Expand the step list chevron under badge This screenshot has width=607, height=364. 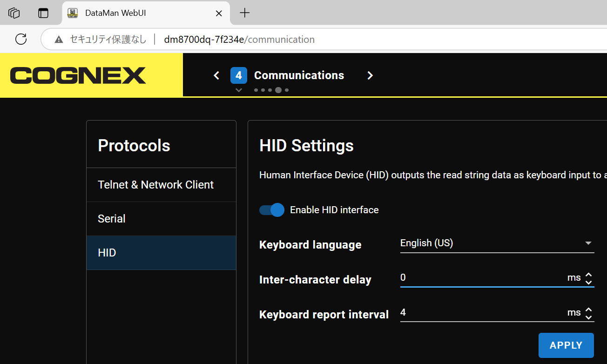(x=239, y=90)
